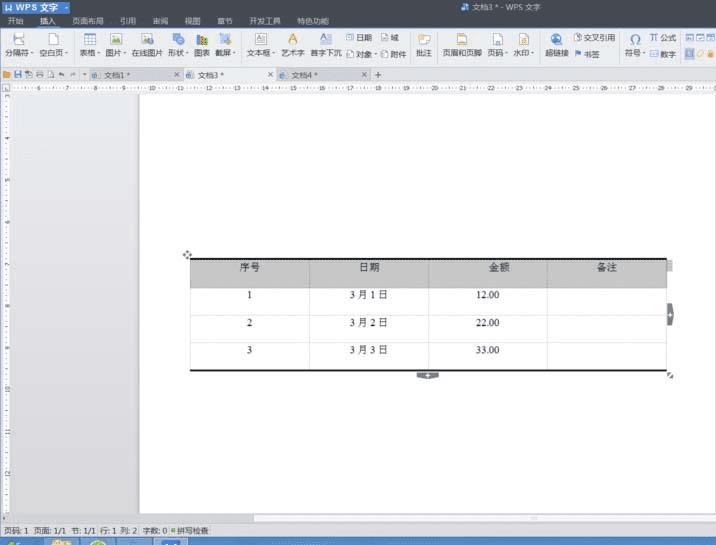Click the open folder icon in quick access
Viewport: 716px width, 545px height.
6,74
